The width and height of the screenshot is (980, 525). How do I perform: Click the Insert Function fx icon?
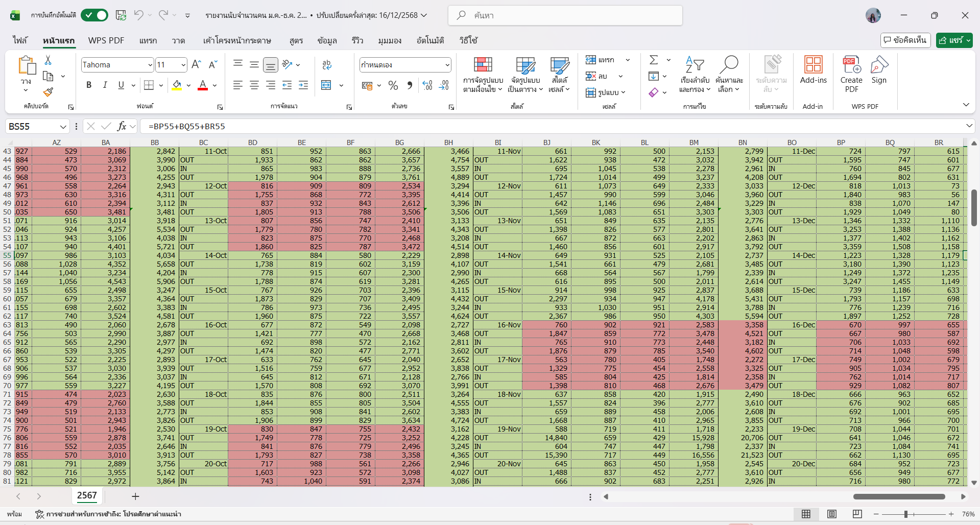click(x=122, y=126)
